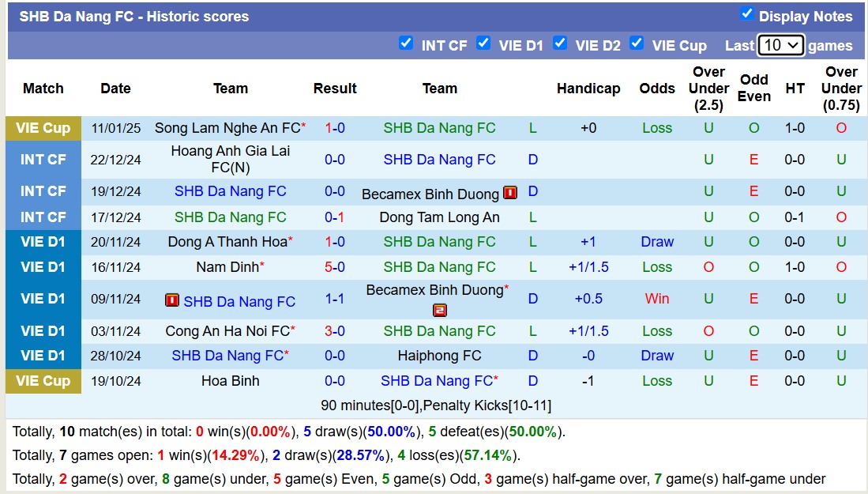Viewport: 868px width, 494px height.
Task: Select the gold VIE Cup badge on the top row
Action: 43,127
